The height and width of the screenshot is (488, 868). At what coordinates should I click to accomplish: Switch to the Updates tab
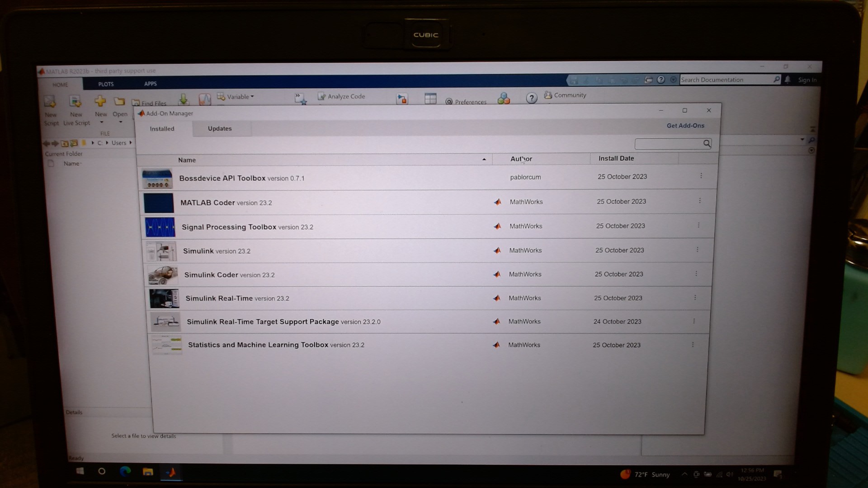(x=220, y=128)
